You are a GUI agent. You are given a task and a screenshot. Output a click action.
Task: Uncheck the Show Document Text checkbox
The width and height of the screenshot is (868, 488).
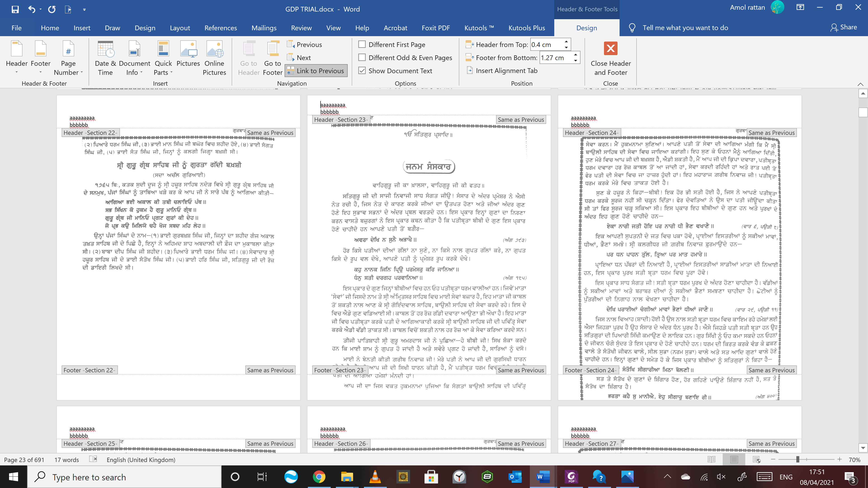[362, 71]
